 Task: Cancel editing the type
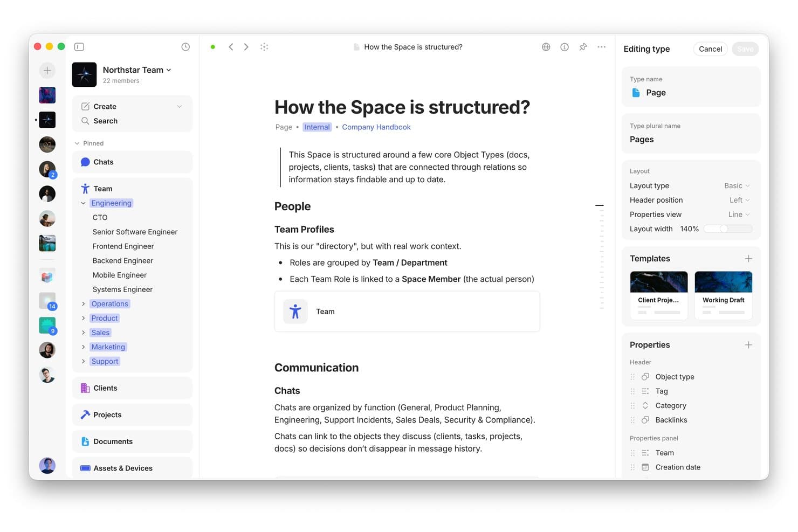click(x=710, y=49)
